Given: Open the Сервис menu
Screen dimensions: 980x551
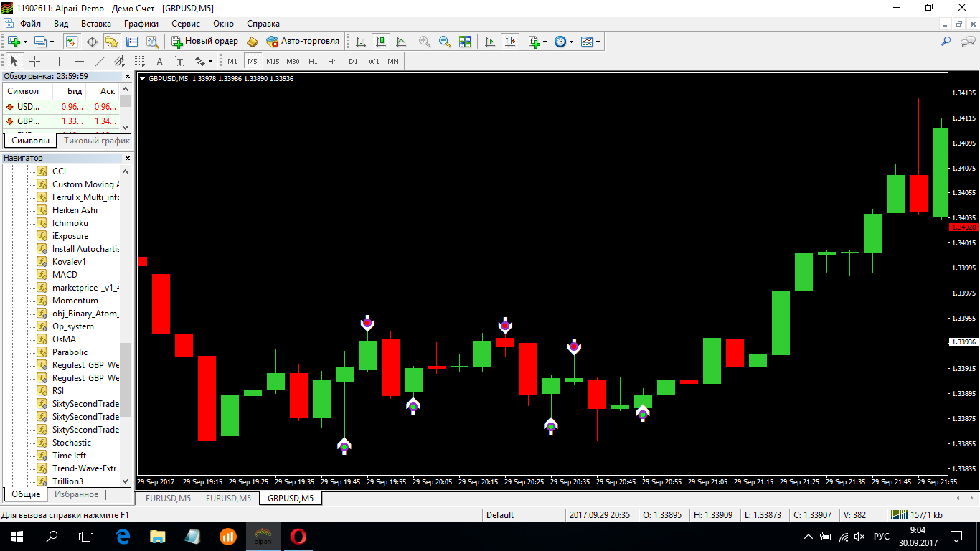Looking at the screenshot, I should (186, 24).
